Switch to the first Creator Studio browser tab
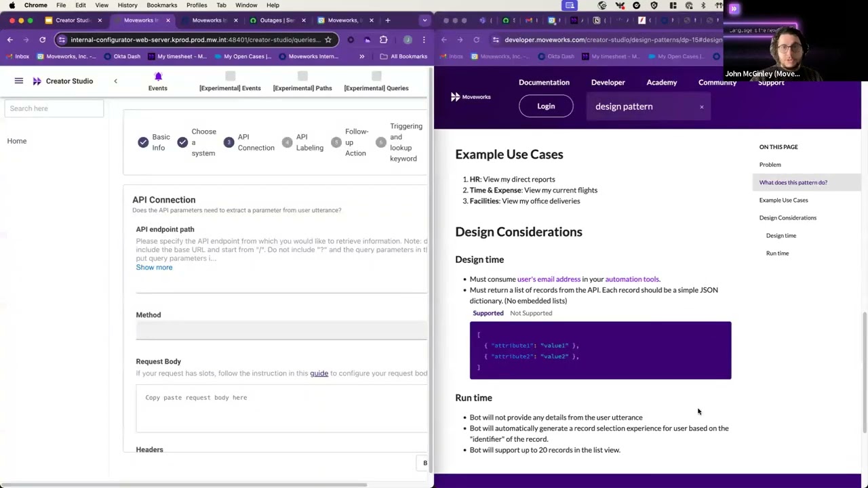This screenshot has height=488, width=868. (x=73, y=20)
